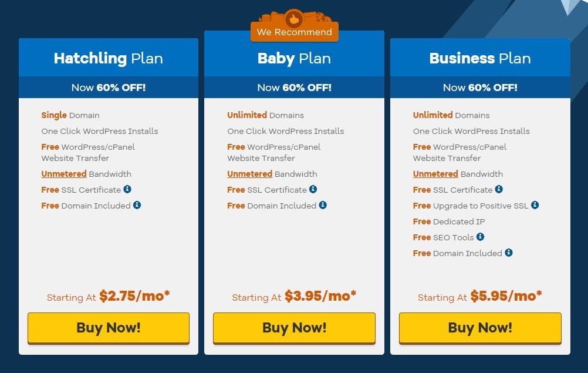Follow the Unmetered link in Baby Plan
This screenshot has height=373, width=588.
click(x=250, y=174)
